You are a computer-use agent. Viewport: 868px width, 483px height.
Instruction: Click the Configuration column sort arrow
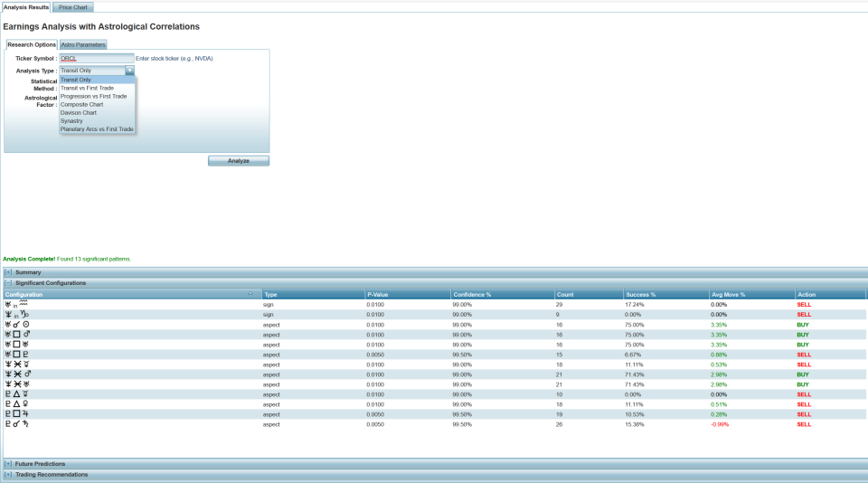coord(250,294)
